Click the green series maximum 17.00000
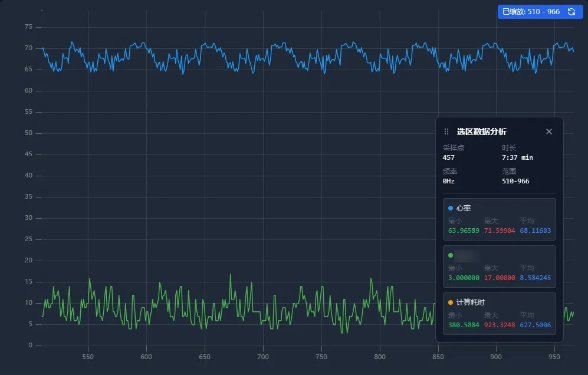The width and height of the screenshot is (588, 375). point(500,278)
